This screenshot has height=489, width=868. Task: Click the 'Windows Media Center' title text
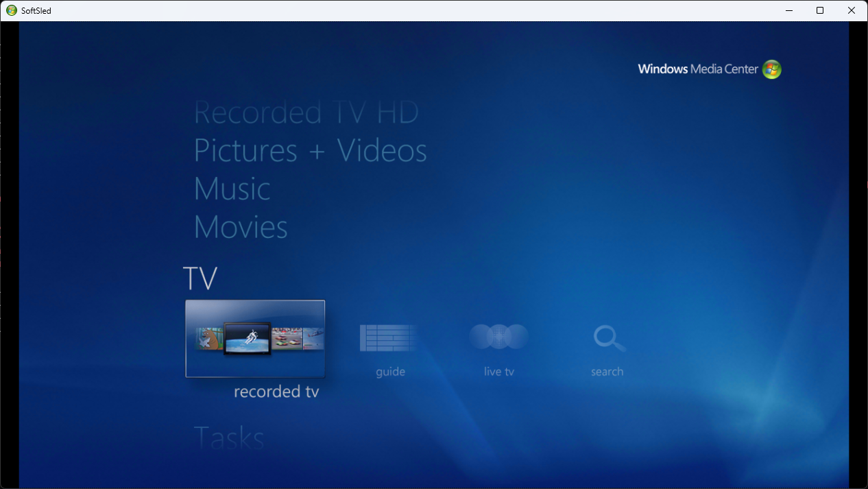(x=698, y=69)
